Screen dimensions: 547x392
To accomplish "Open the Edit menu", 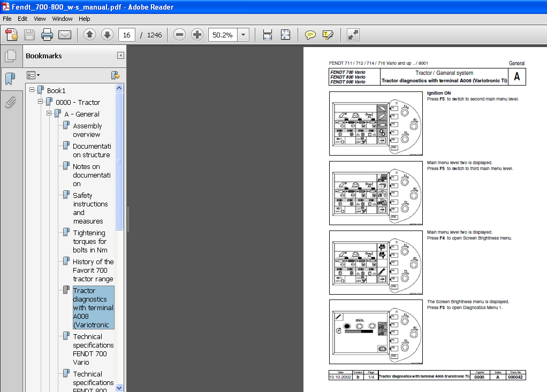I will (x=22, y=19).
